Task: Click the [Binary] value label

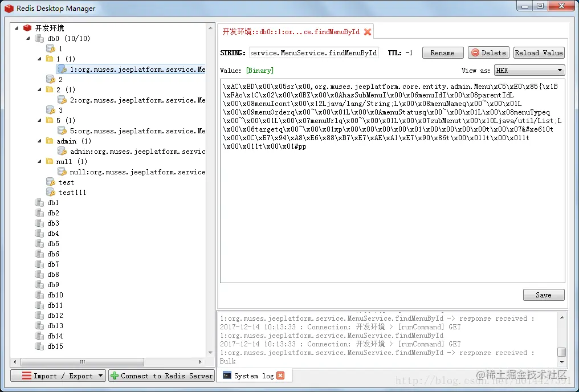Action: [260, 71]
